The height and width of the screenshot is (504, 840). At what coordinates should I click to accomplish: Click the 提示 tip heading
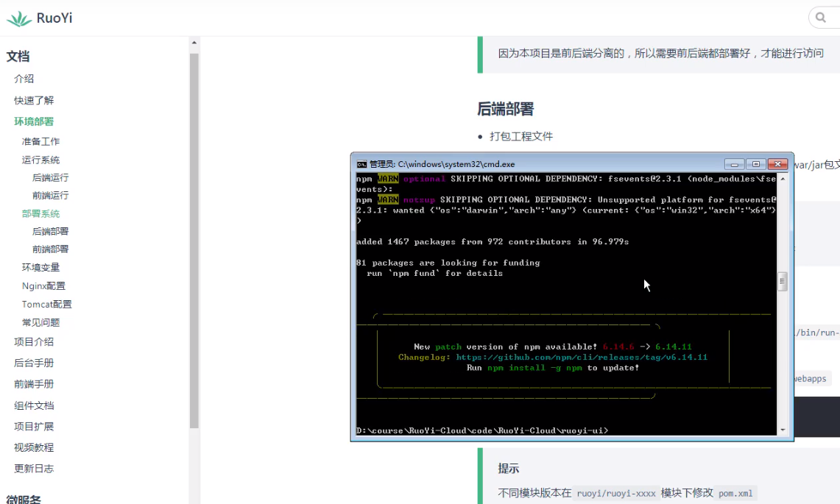click(509, 469)
